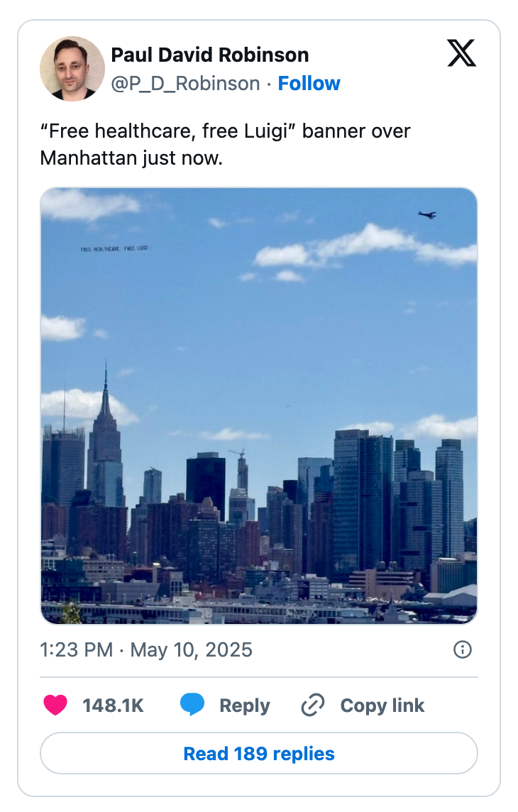The width and height of the screenshot is (518, 812).
Task: Click the date May 10, 2025
Action: point(194,649)
